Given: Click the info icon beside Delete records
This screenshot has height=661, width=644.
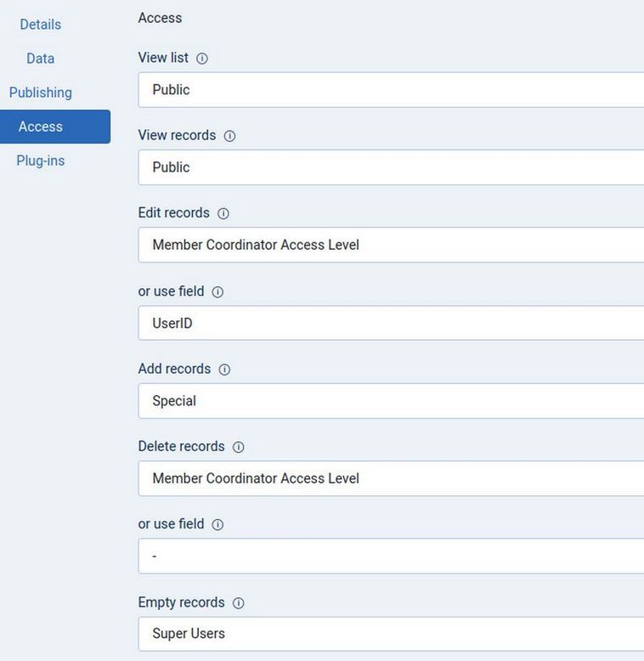Looking at the screenshot, I should [x=238, y=447].
